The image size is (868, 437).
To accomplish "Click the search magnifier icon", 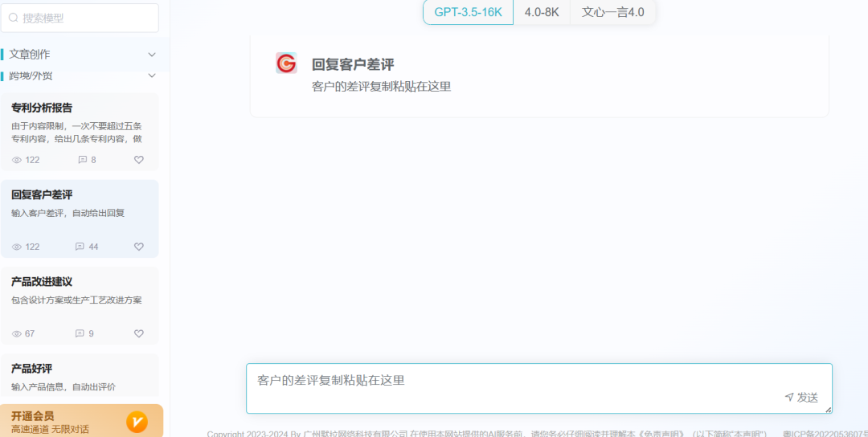I will tap(14, 18).
